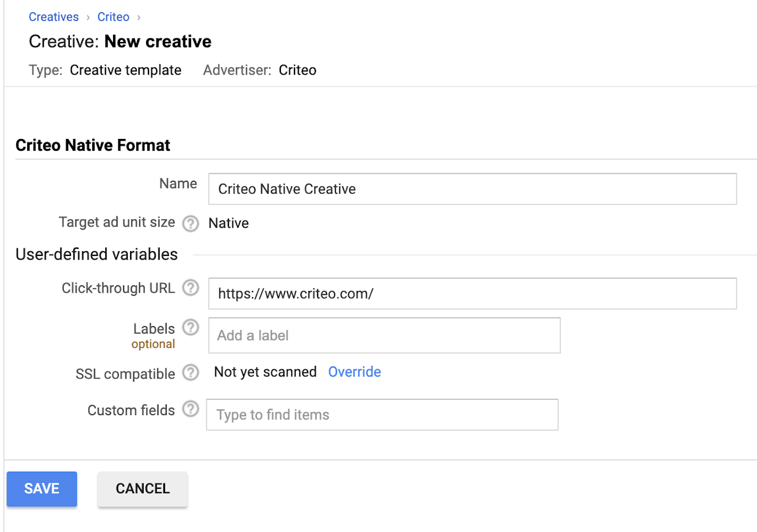
Task: Click help icon next to Click-through URL
Action: point(190,288)
